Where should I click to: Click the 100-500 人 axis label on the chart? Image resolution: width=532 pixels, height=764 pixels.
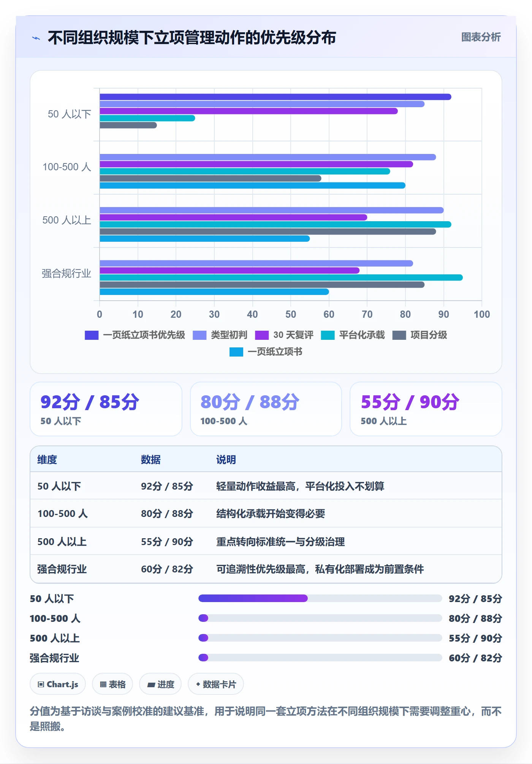pos(66,167)
